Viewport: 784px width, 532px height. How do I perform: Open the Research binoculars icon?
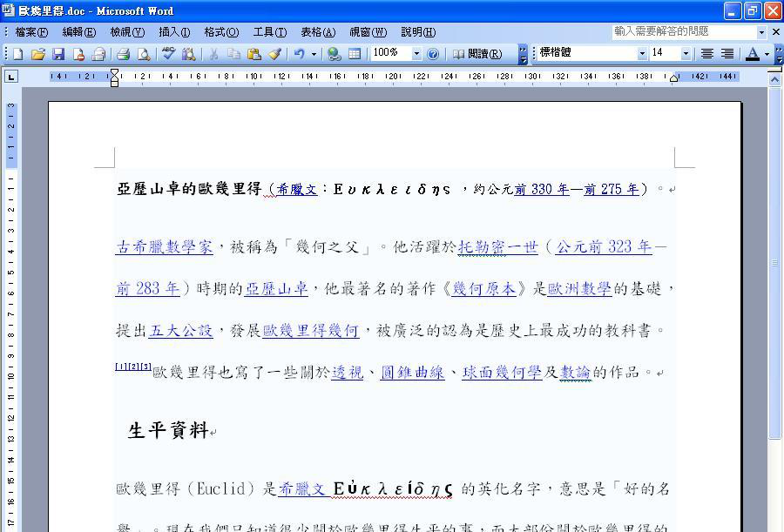[x=188, y=53]
